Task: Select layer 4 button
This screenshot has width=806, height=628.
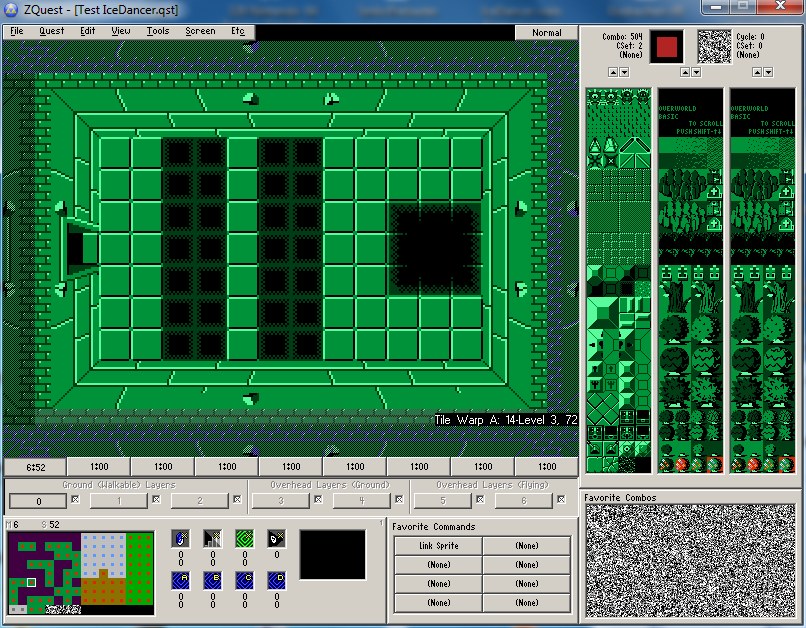Action: pyautogui.click(x=361, y=500)
